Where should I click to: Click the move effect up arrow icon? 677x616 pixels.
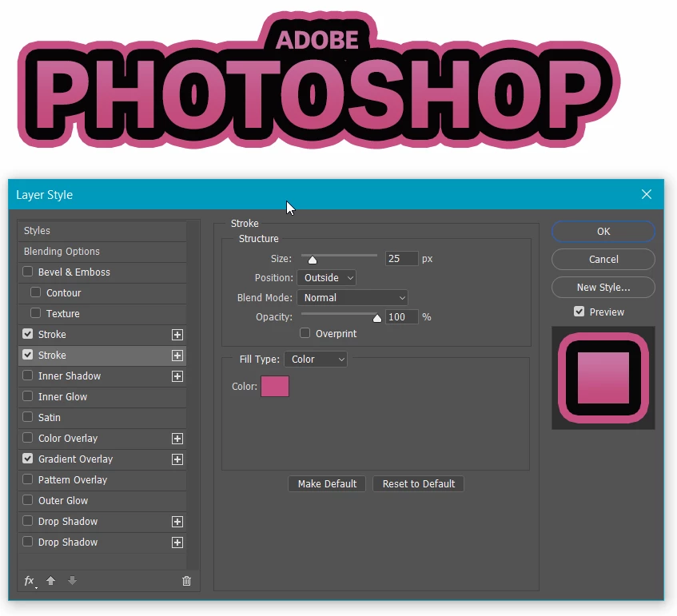tap(50, 581)
